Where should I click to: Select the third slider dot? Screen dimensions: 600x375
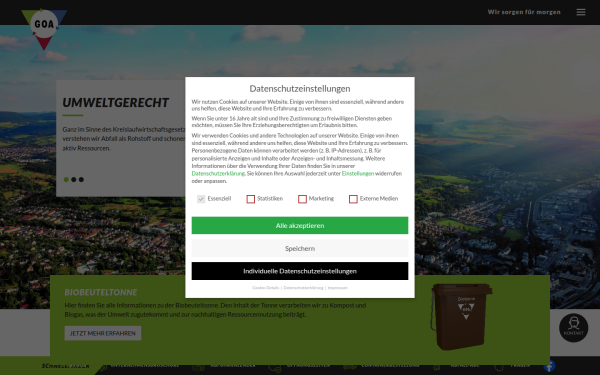81,179
